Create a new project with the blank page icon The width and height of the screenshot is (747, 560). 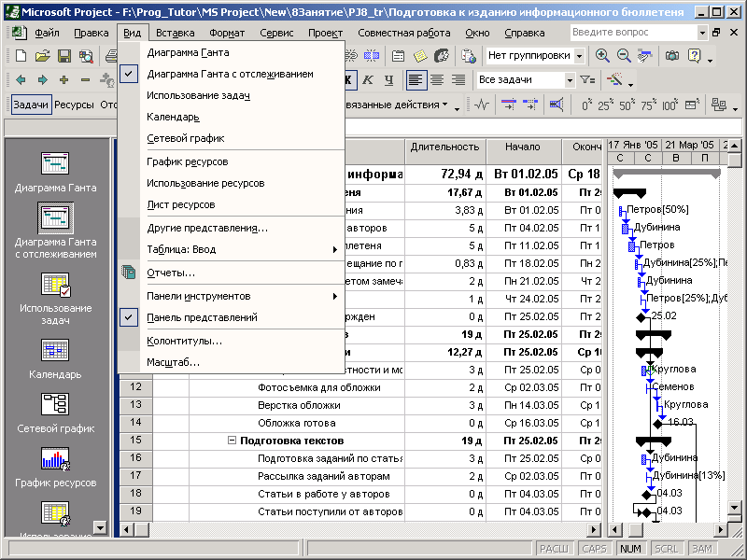pos(21,56)
